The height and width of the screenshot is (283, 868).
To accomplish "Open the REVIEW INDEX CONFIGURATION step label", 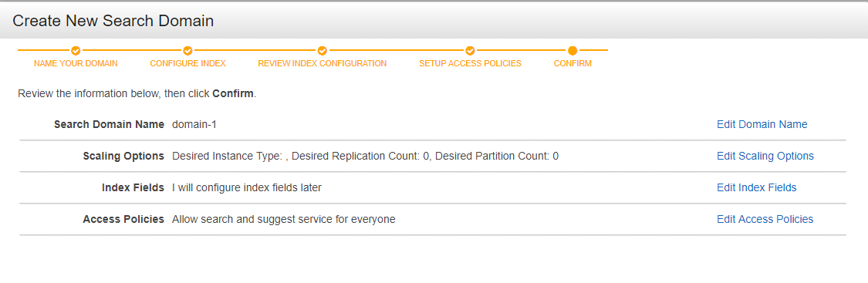I will pos(323,63).
